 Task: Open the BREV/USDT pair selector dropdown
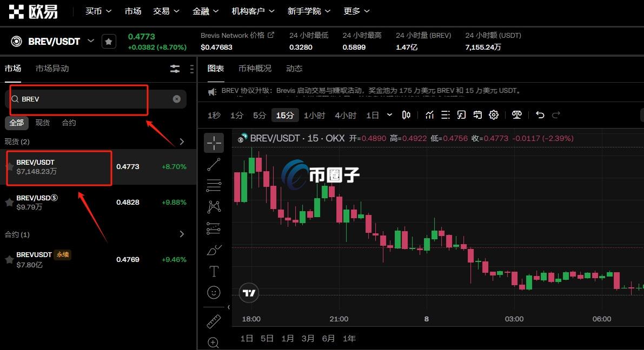91,41
